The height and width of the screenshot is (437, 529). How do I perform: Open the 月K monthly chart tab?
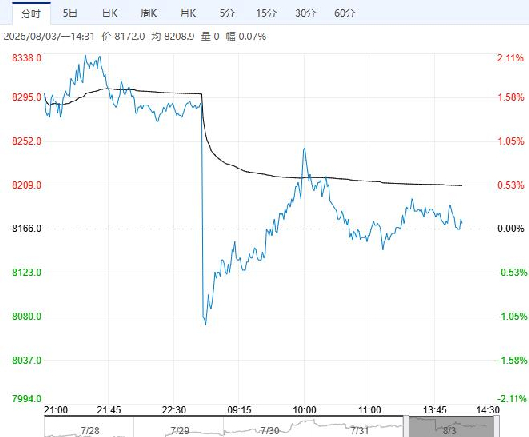click(188, 13)
